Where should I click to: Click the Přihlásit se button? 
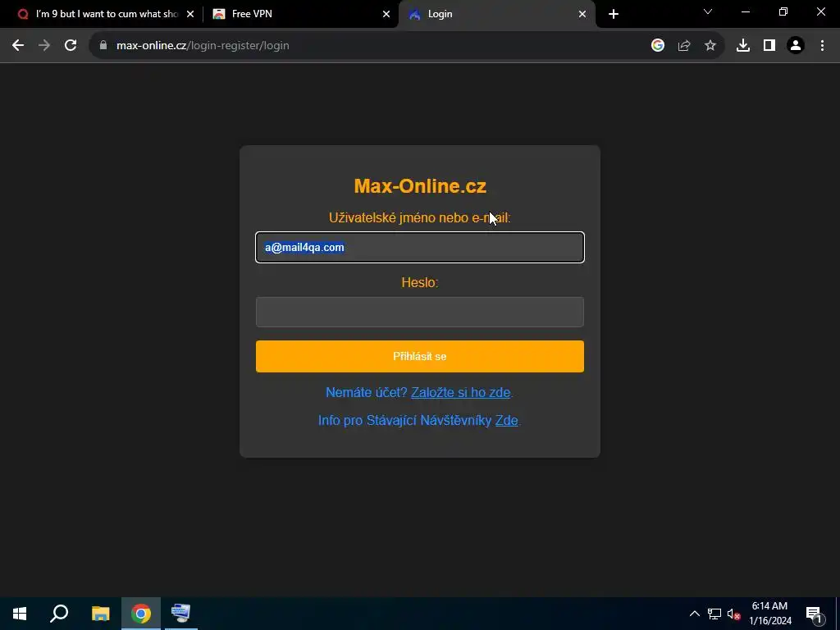coord(420,356)
